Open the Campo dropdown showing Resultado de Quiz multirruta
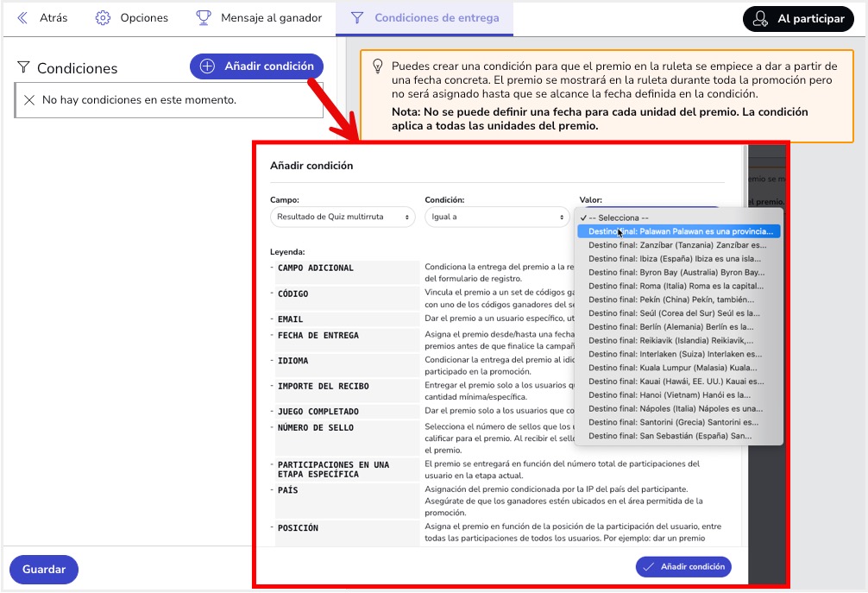 point(341,217)
